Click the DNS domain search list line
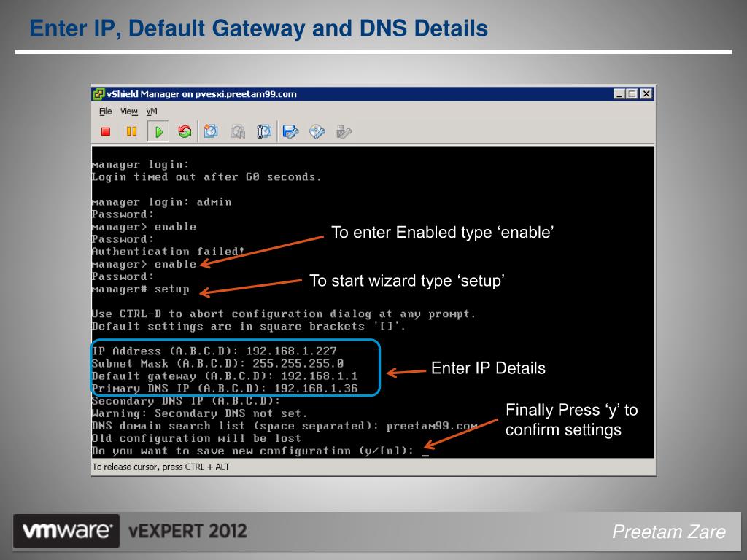747x560 pixels. (x=285, y=426)
